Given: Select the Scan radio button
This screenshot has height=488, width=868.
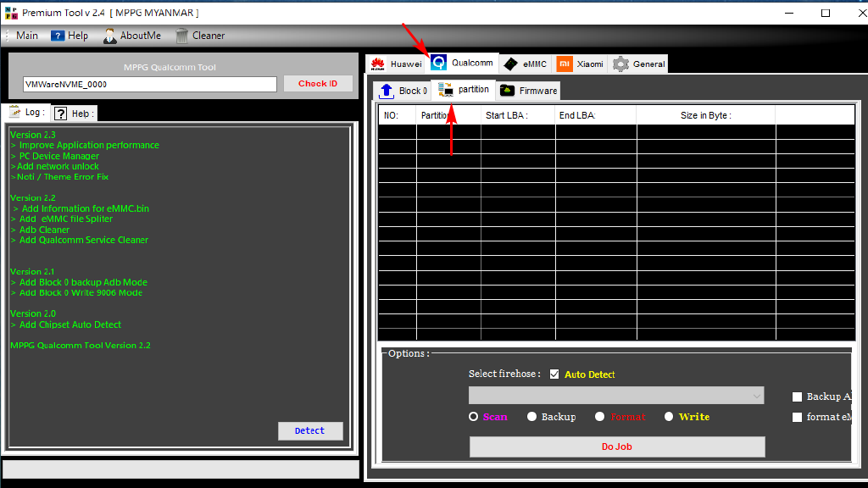Looking at the screenshot, I should click(474, 417).
